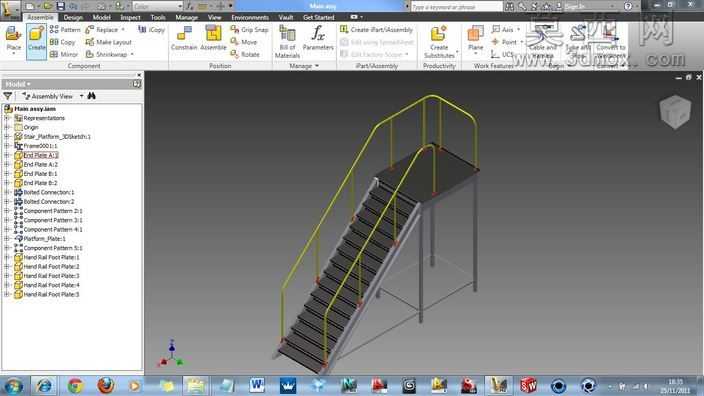The width and height of the screenshot is (704, 396).
Task: Expand Platform_Plate:1 node
Action: click(7, 239)
